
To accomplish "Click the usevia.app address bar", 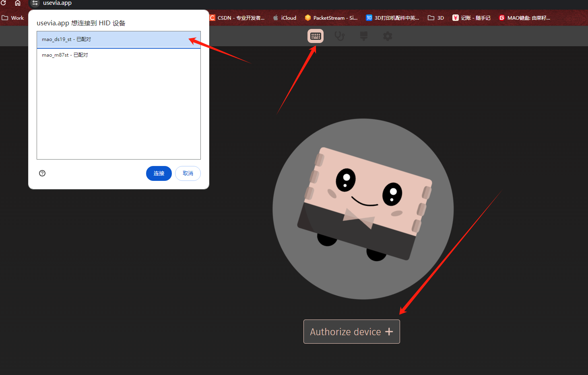I will click(57, 3).
